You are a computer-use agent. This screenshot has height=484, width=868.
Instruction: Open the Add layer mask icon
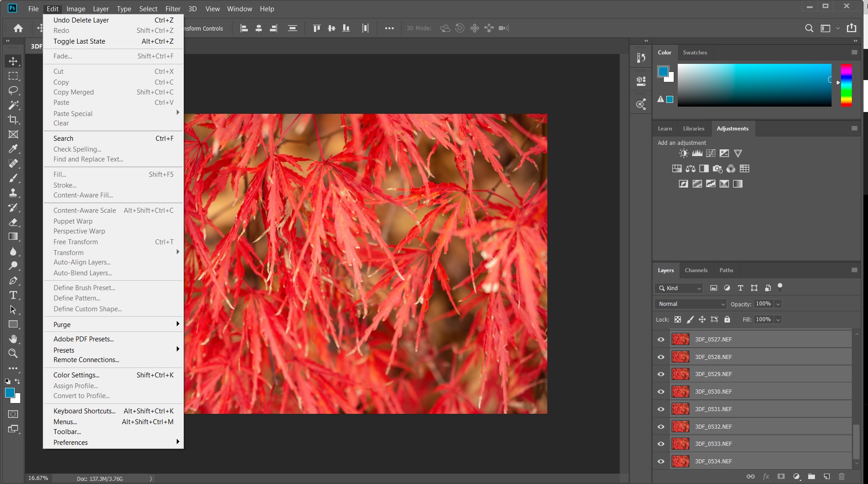781,476
